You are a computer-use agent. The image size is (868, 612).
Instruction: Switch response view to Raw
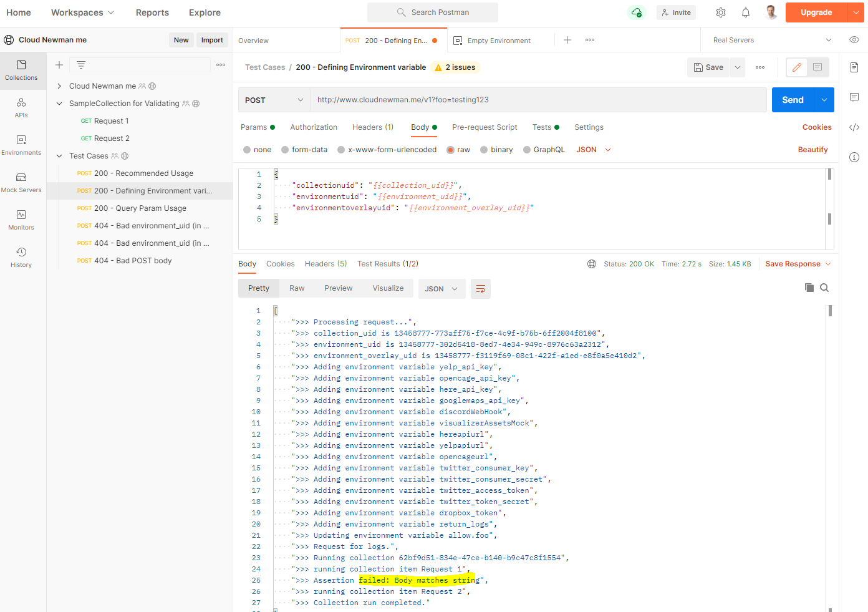pos(297,288)
